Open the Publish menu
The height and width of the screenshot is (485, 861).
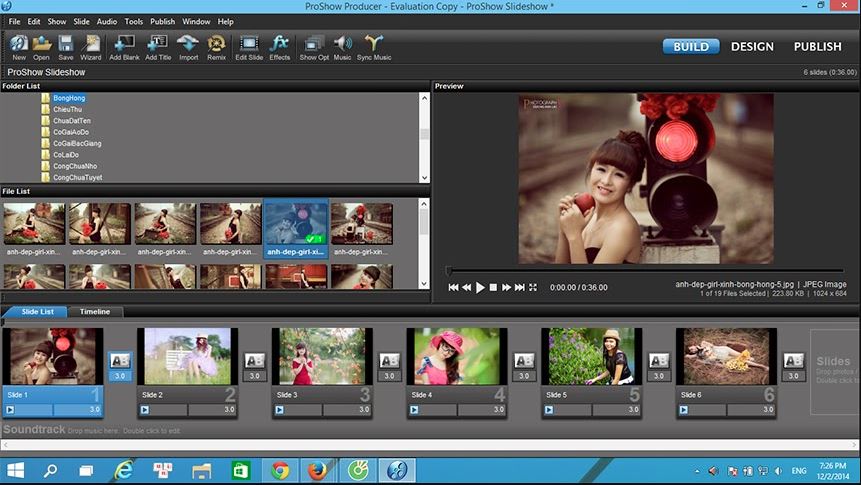(163, 21)
